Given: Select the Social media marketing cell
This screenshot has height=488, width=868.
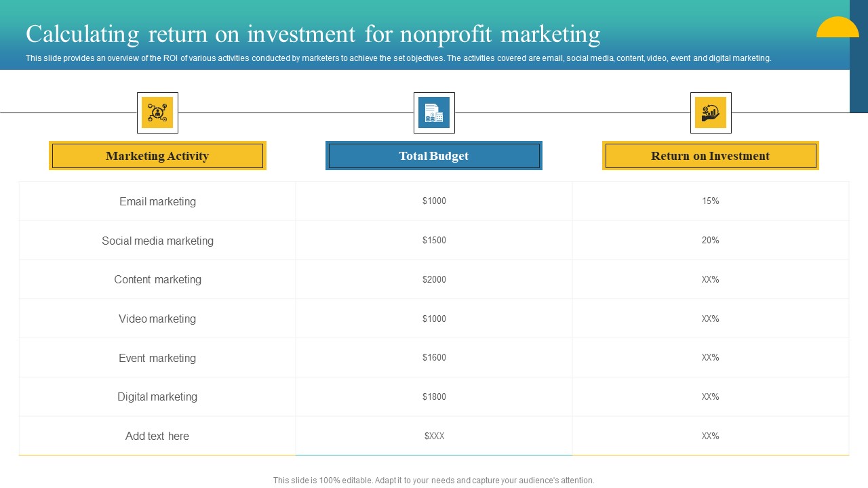Looking at the screenshot, I should (157, 241).
